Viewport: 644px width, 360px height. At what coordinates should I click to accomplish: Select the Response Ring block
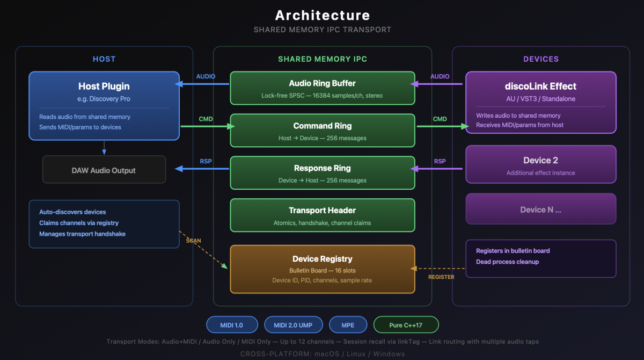point(322,173)
